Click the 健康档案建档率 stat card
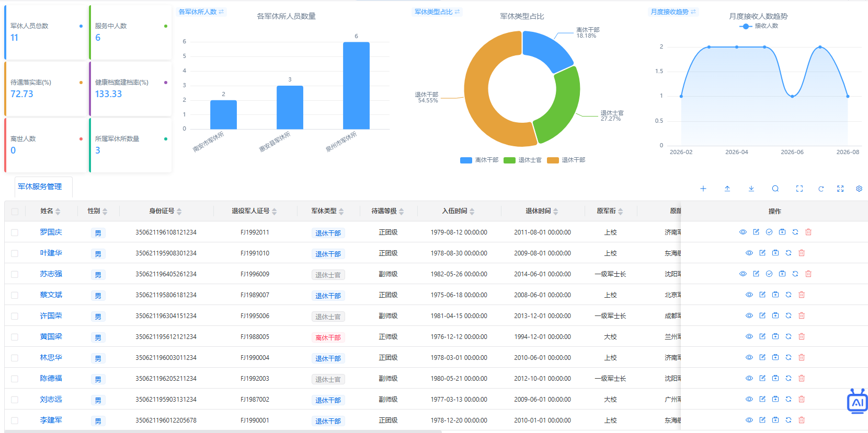Screen dimensions: 868x433 click(130, 89)
